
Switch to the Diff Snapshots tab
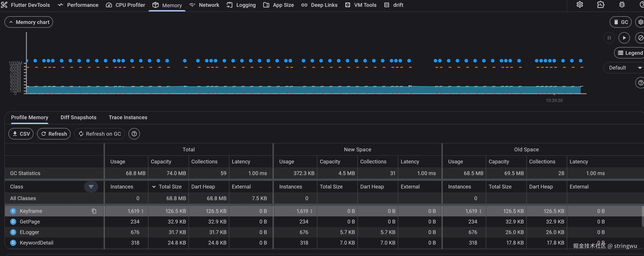tap(78, 117)
